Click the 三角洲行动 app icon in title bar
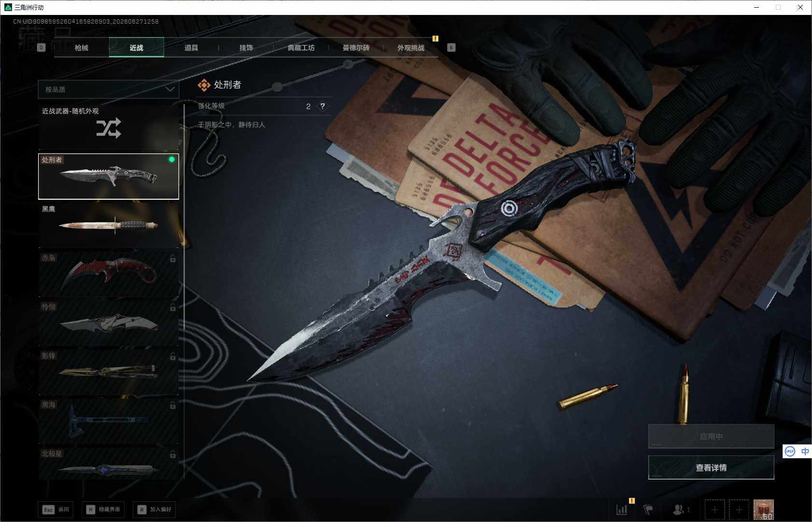This screenshot has width=812, height=522. tap(8, 7)
